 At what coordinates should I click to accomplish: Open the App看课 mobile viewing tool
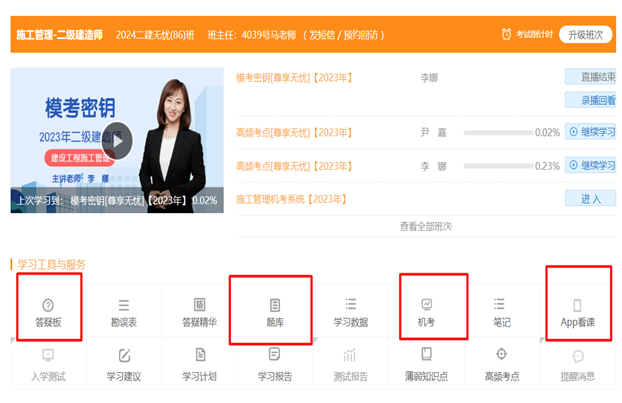(x=578, y=313)
